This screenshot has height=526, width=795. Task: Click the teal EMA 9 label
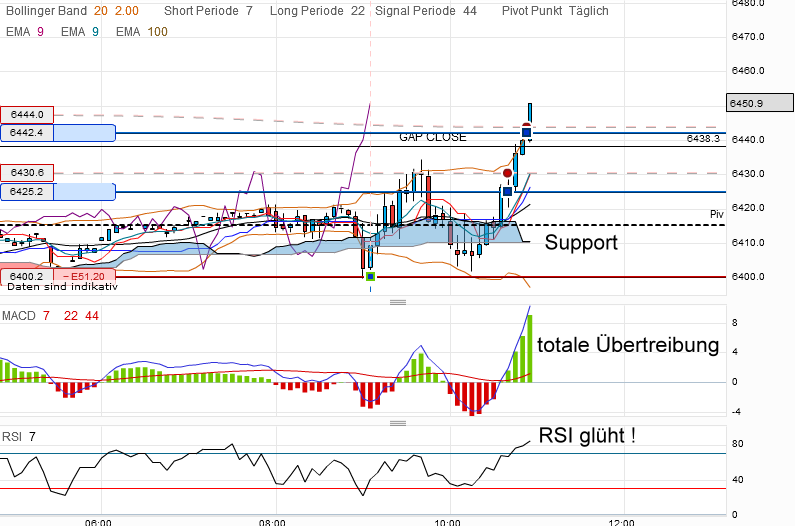80,31
